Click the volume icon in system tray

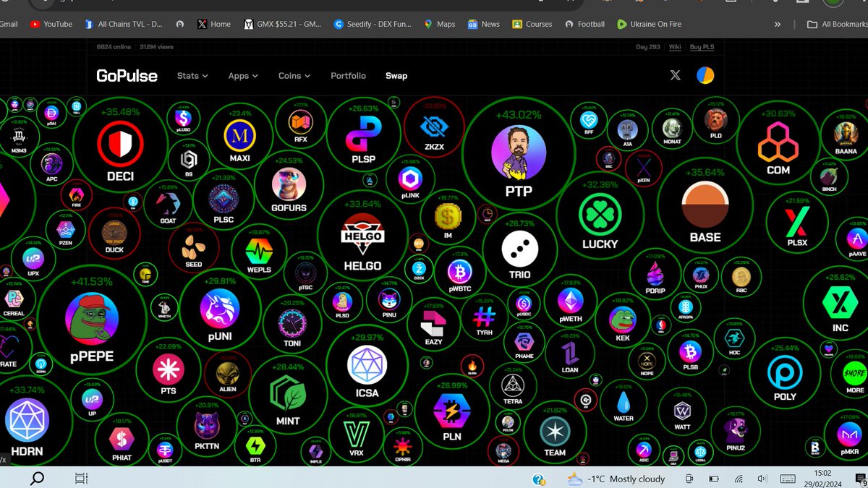click(x=762, y=479)
